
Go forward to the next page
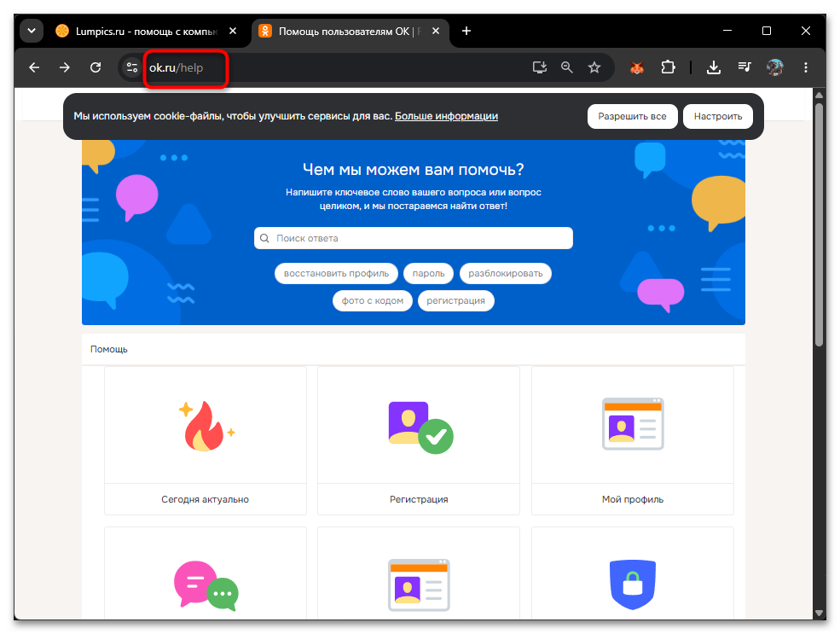[64, 67]
